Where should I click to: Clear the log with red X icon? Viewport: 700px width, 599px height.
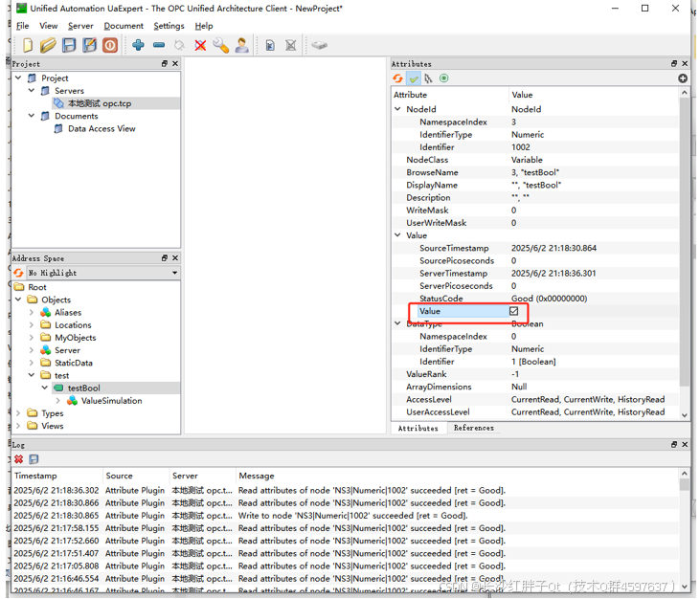[x=18, y=459]
